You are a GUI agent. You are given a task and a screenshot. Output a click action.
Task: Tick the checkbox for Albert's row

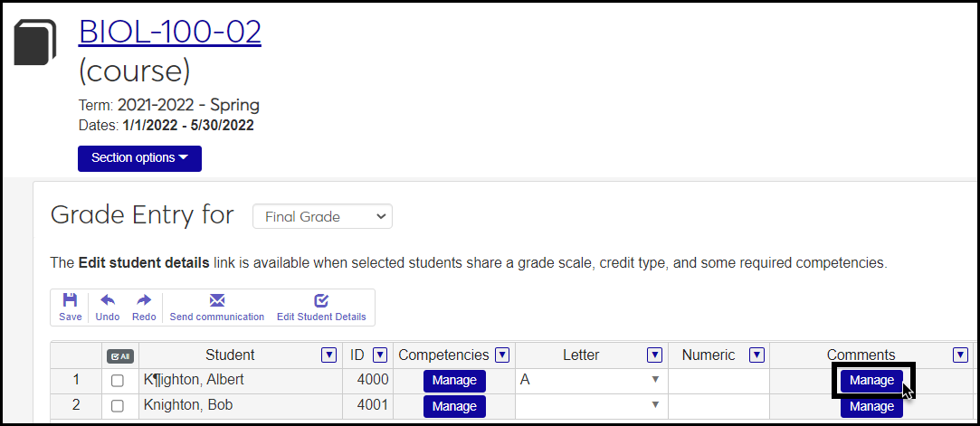(x=117, y=381)
